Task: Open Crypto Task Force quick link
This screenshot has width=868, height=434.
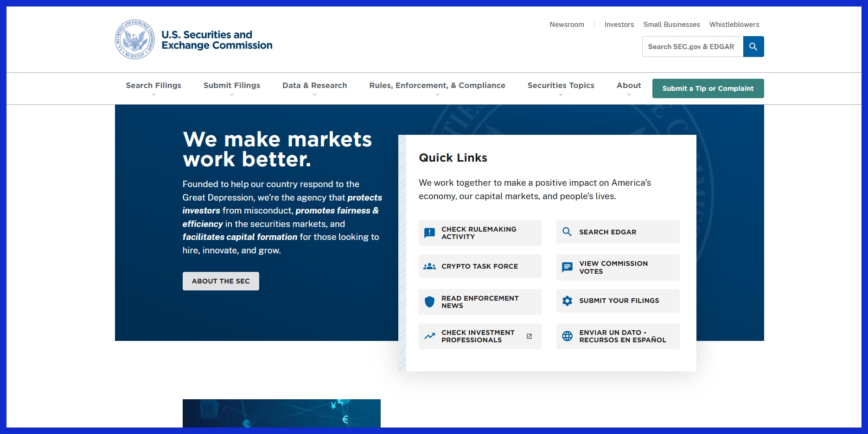Action: [x=480, y=266]
